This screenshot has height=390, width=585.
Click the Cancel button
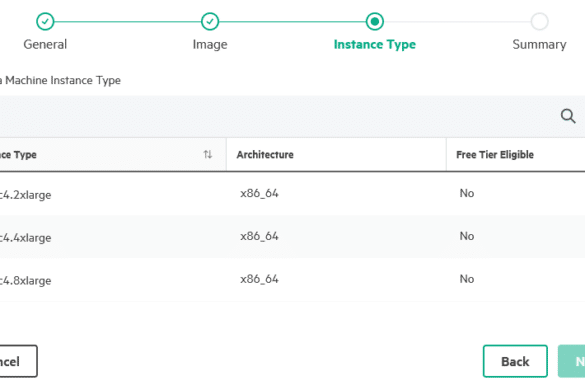pos(18,361)
